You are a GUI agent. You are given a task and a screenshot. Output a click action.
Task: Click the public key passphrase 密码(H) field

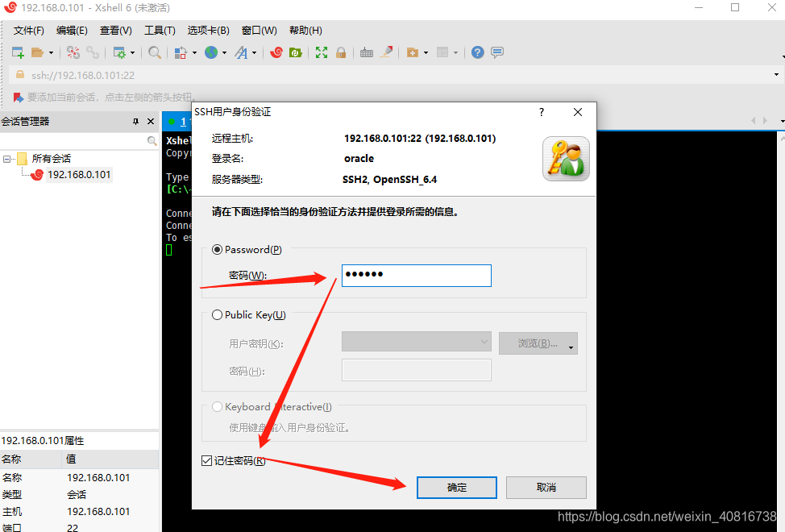pos(417,370)
